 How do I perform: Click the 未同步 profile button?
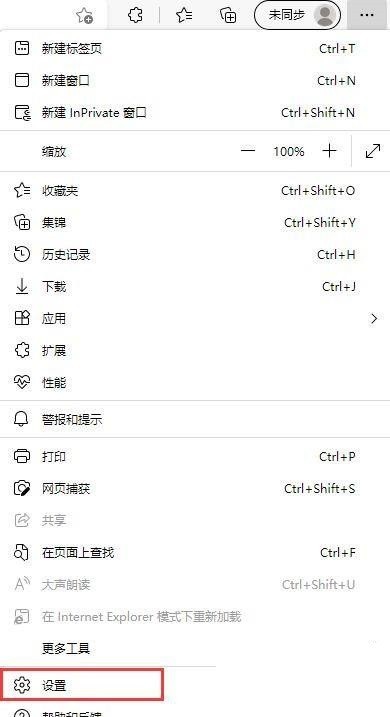click(297, 15)
